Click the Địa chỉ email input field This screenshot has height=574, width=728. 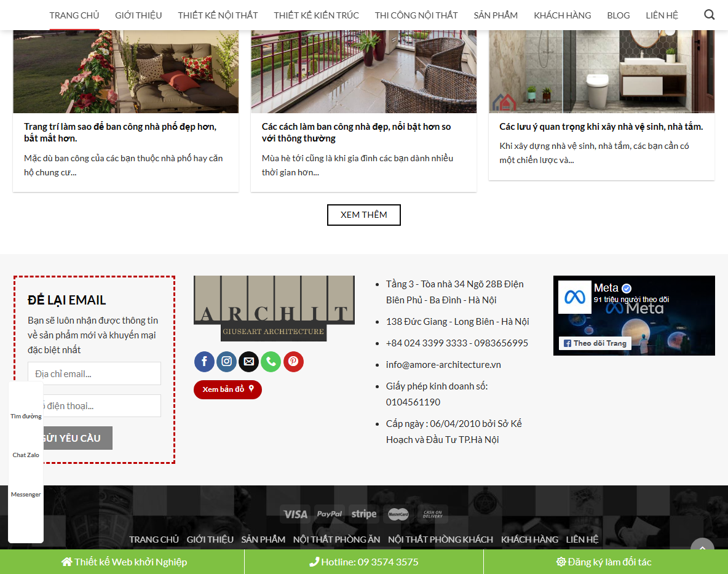[x=93, y=373]
